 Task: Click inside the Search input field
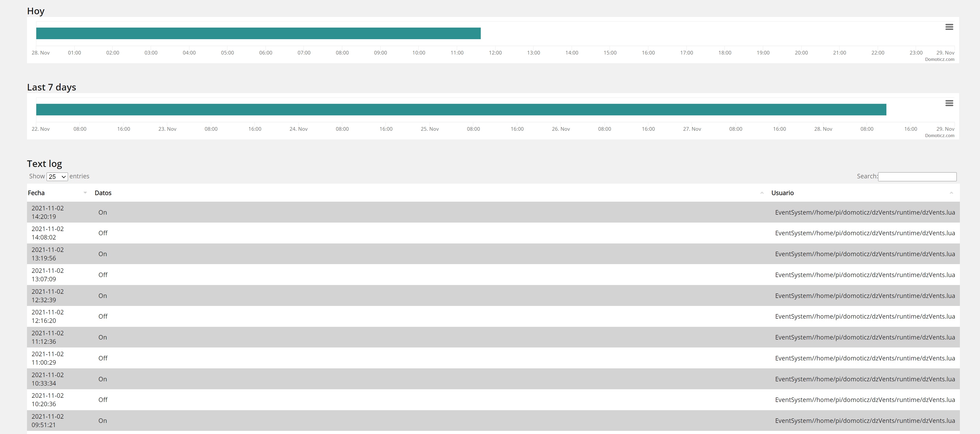(917, 177)
